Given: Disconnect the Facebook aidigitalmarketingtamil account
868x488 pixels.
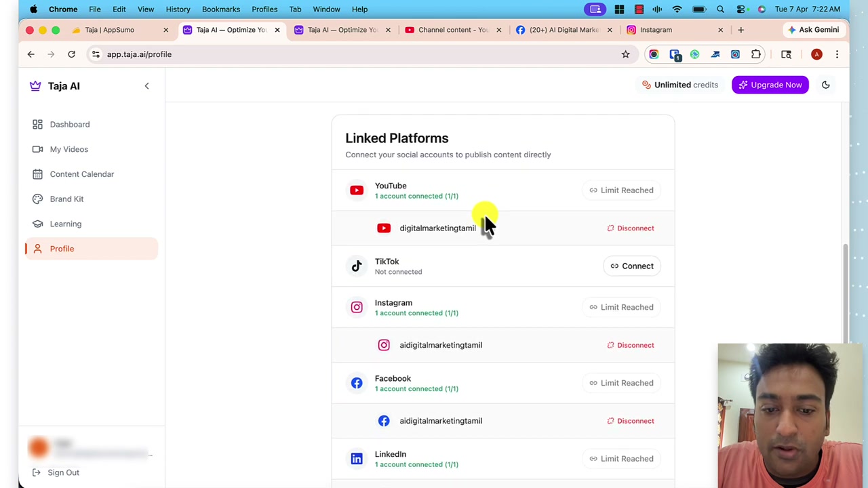Looking at the screenshot, I should 630,421.
